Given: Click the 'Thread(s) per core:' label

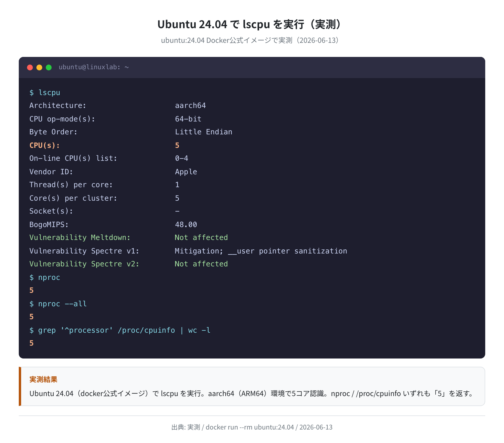Looking at the screenshot, I should click(71, 185).
